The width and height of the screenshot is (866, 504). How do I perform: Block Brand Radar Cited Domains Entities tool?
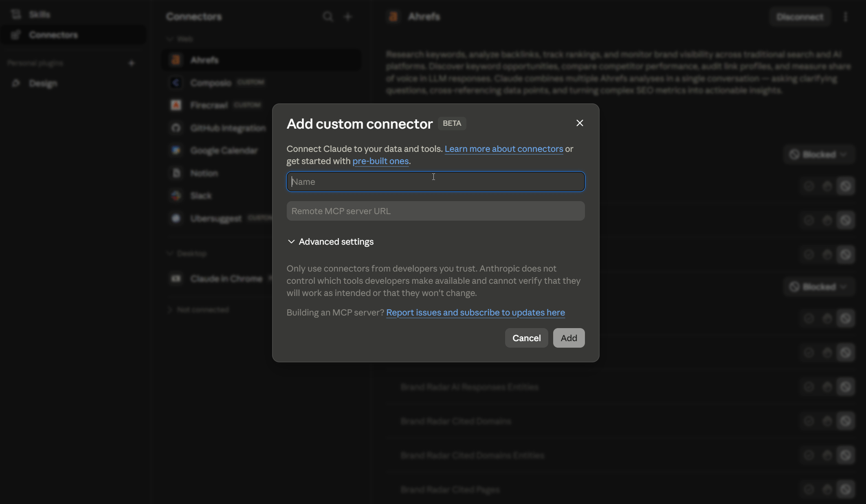coord(846,455)
